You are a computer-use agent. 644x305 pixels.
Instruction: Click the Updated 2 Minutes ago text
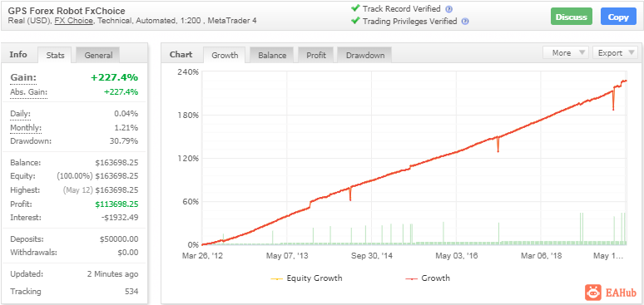tap(112, 274)
